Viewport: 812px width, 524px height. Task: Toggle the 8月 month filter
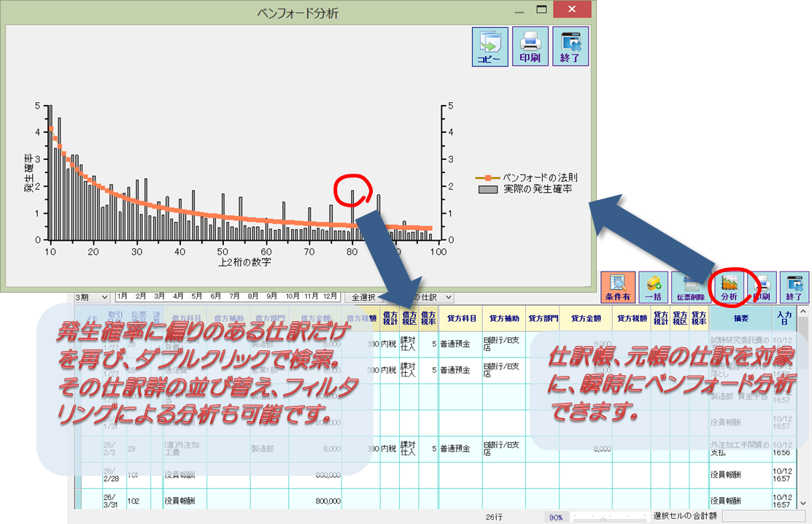[253, 296]
